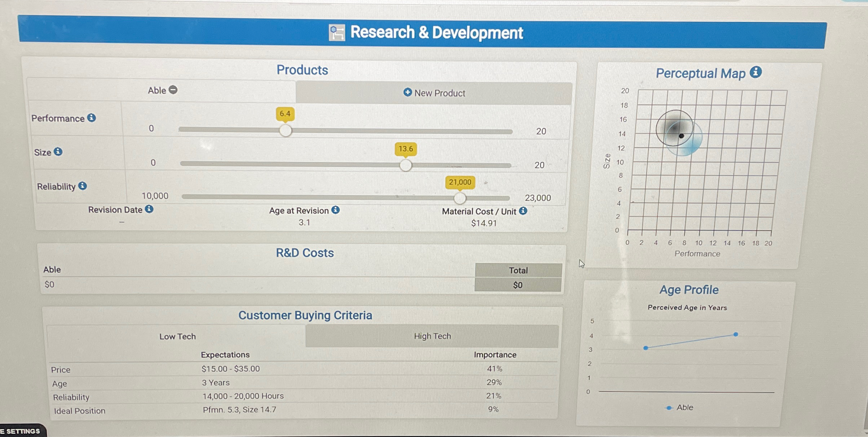Open the Size info tooltip
868x437 pixels.
[57, 152]
